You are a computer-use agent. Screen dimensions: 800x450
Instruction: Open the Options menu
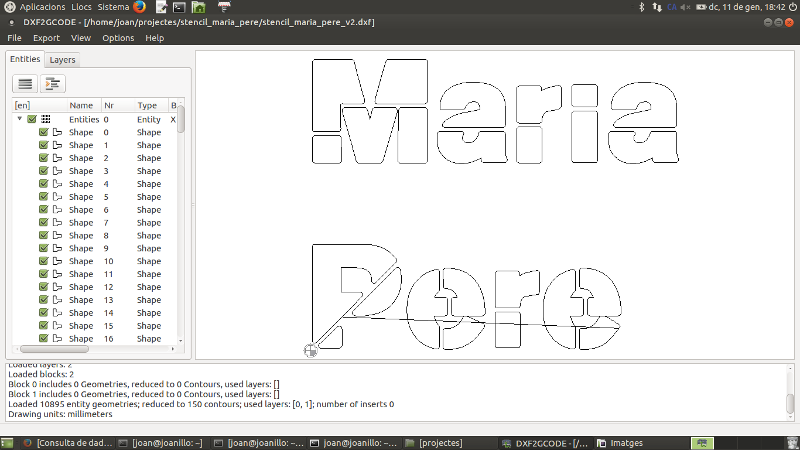tap(117, 38)
